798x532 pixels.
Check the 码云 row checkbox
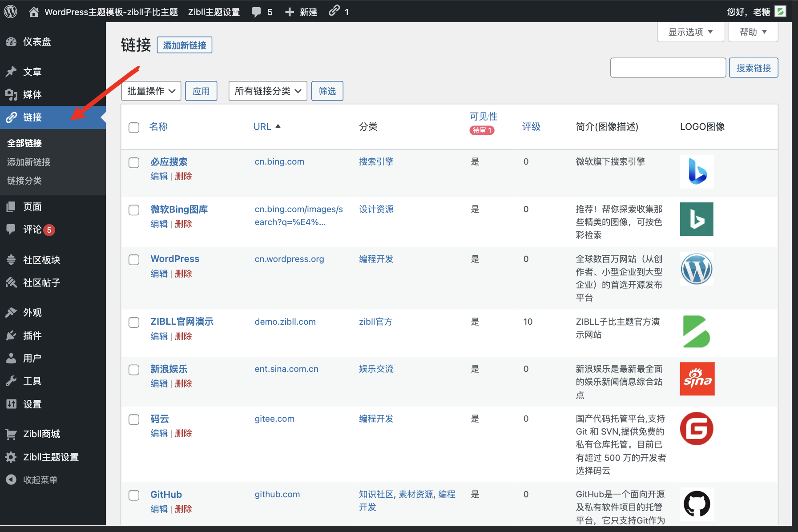point(134,419)
